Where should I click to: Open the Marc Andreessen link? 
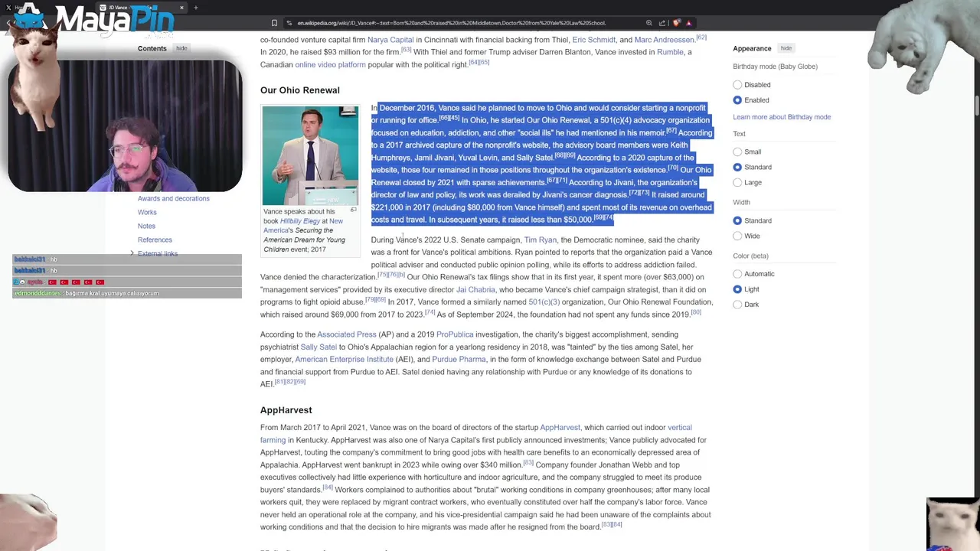tap(664, 40)
